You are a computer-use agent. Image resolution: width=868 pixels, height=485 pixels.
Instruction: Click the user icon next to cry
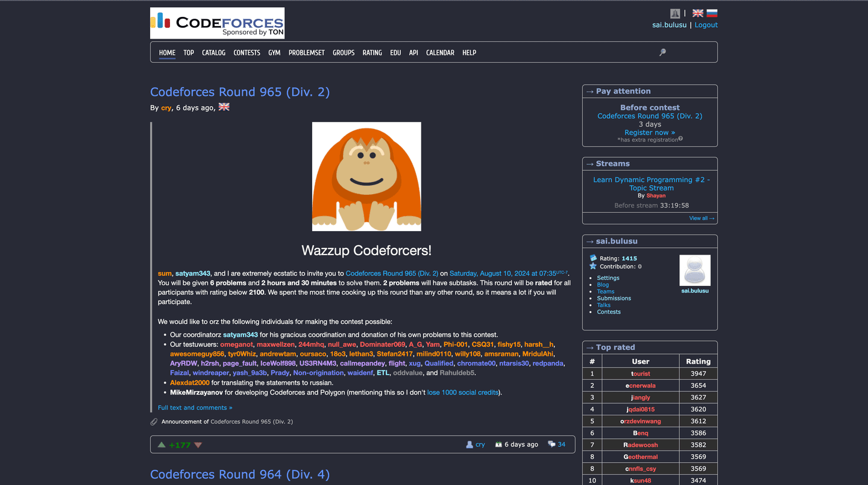468,444
